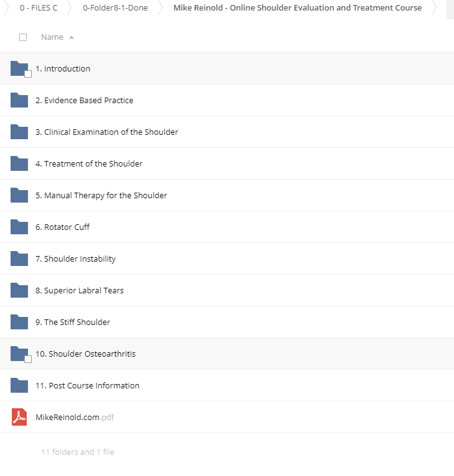Image resolution: width=454 pixels, height=476 pixels.
Task: Click the folder icon for 11. Post Course Information
Action: (19, 385)
